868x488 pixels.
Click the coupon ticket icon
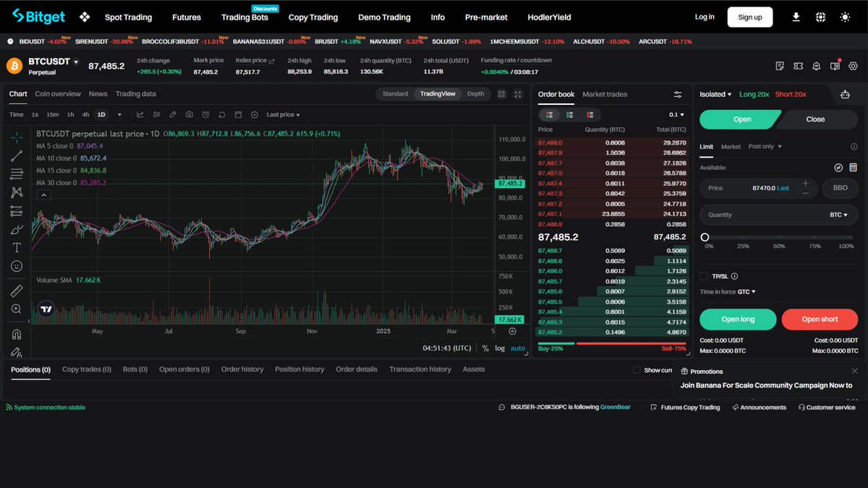[798, 66]
